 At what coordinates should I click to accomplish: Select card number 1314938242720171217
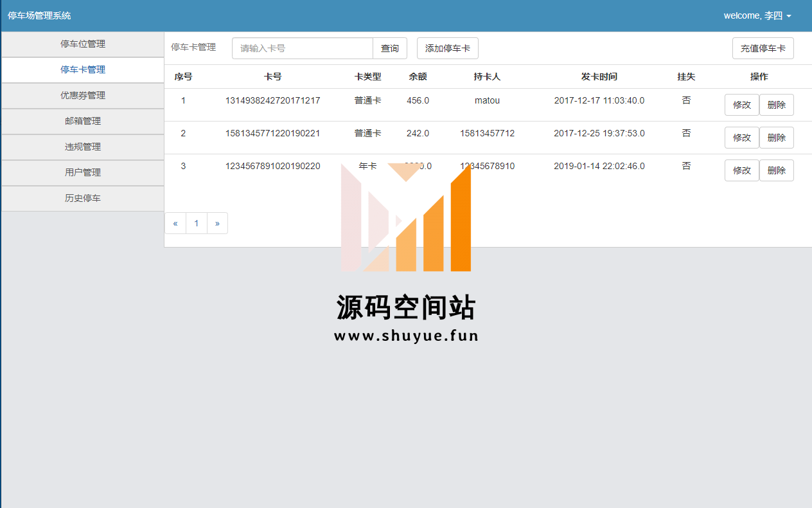tap(272, 100)
